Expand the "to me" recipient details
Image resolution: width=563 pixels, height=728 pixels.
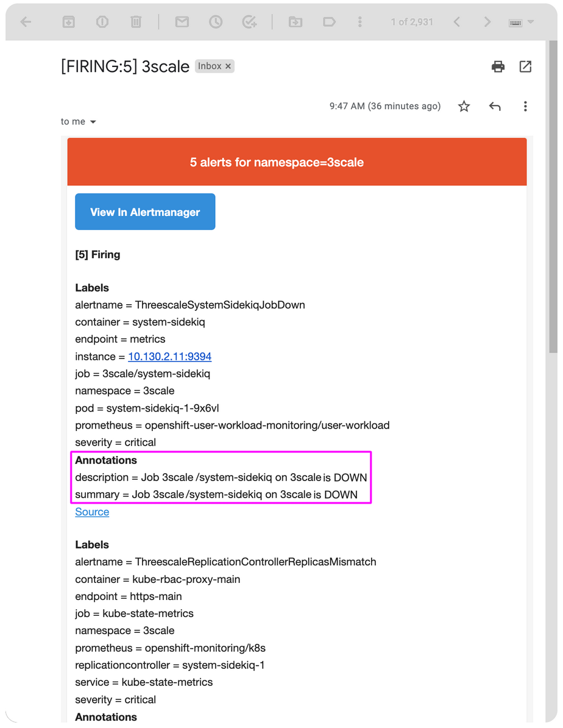(93, 122)
